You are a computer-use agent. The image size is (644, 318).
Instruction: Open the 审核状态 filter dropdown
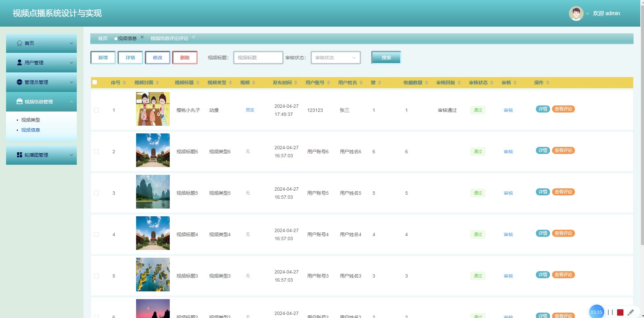(335, 58)
